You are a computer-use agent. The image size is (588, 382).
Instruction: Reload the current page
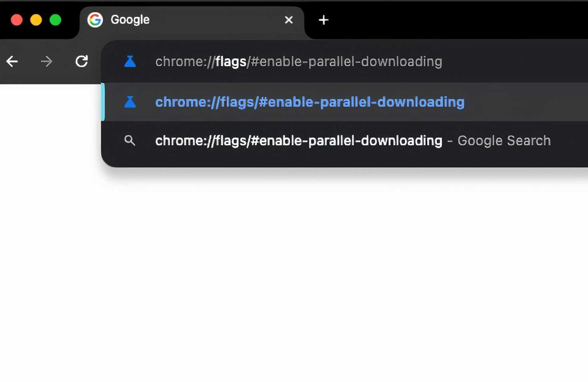(x=82, y=61)
